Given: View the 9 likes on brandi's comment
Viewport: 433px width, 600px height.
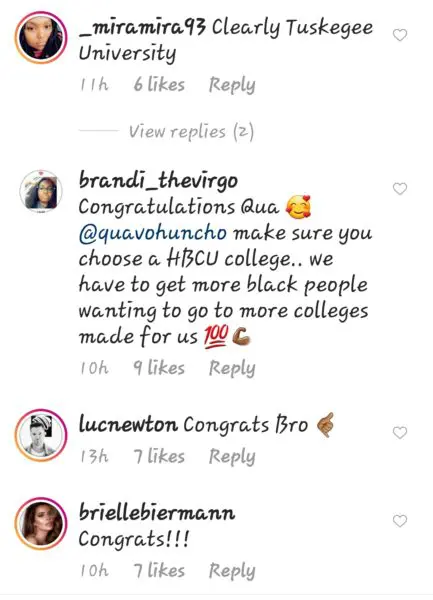Looking at the screenshot, I should (x=159, y=368).
